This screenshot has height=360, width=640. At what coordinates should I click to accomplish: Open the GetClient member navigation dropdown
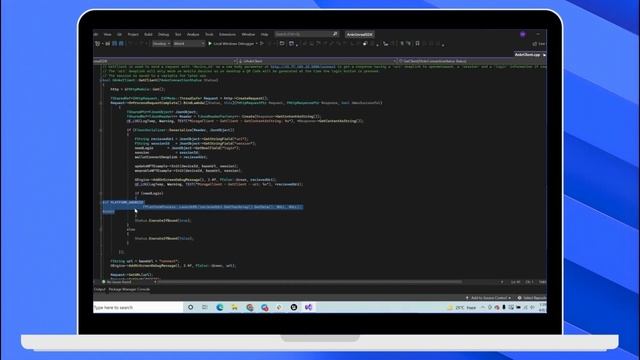point(472,61)
